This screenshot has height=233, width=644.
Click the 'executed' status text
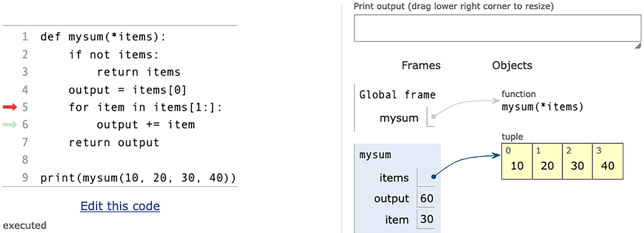pyautogui.click(x=25, y=225)
